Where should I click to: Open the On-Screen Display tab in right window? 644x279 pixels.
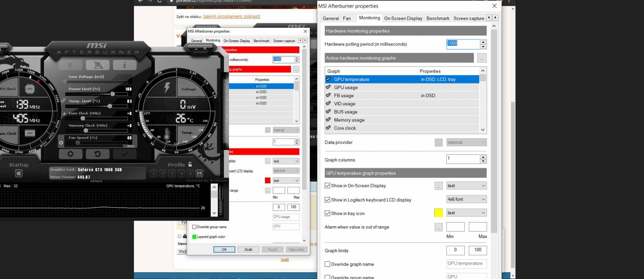pos(403,19)
